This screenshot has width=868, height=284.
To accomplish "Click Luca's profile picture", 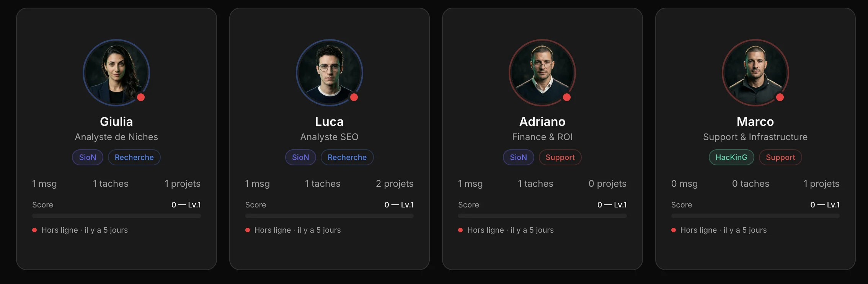I will tap(329, 72).
